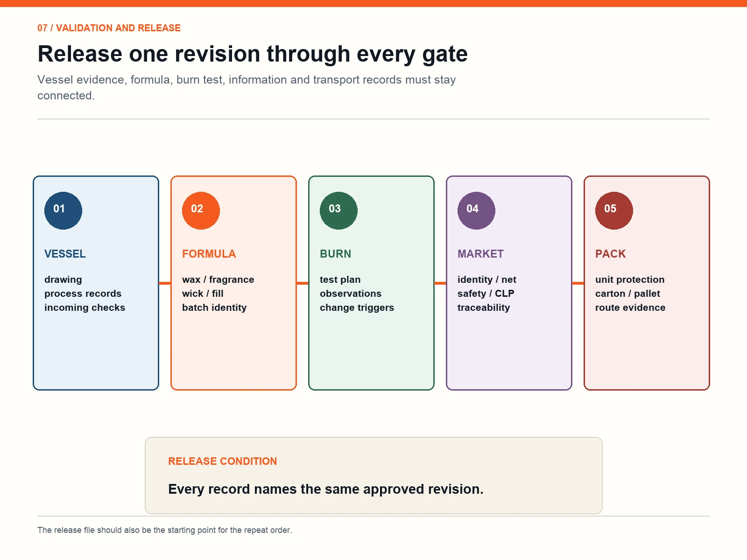Viewport: 747px width, 560px height.
Task: Select the purple 04 circle badge
Action: coord(476,210)
